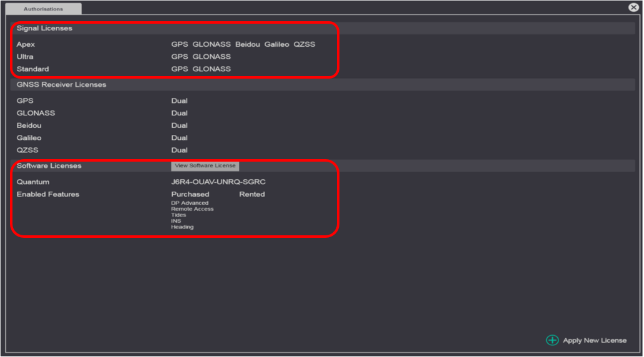Select the Software Licenses header text

click(49, 165)
